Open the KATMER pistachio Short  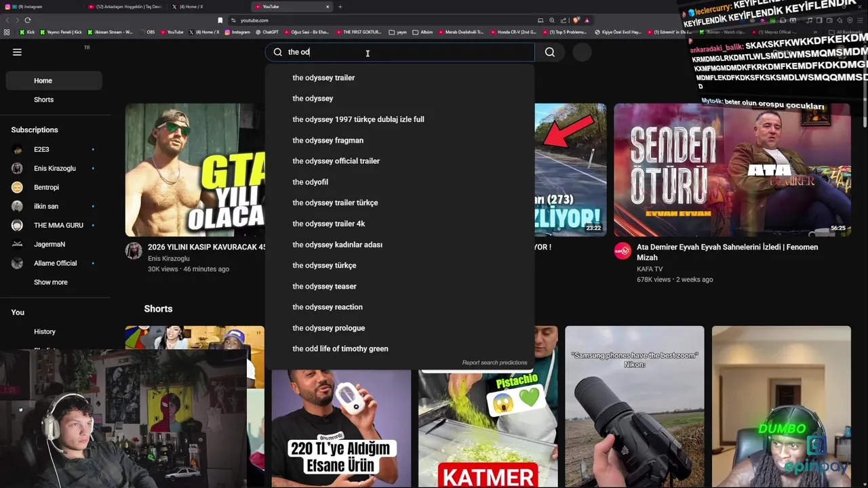click(488, 428)
